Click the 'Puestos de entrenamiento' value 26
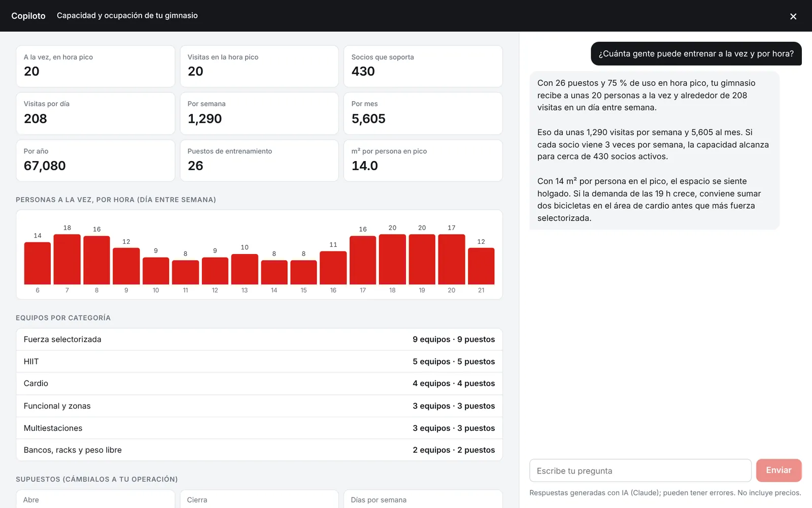 pyautogui.click(x=195, y=166)
